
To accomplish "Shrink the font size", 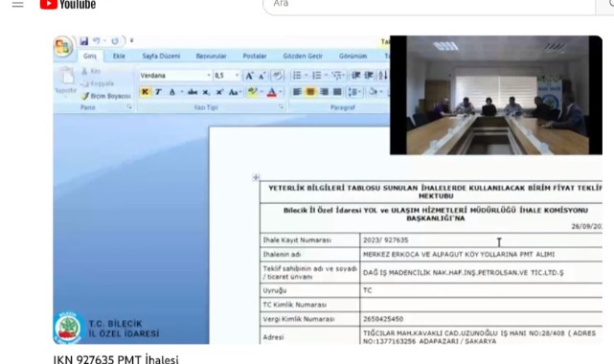I will [x=262, y=76].
